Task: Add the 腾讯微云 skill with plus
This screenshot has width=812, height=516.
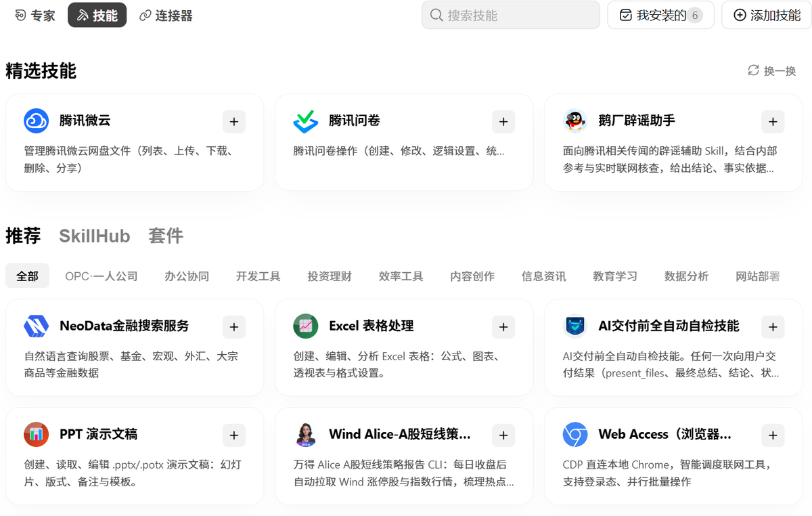Action: [234, 122]
